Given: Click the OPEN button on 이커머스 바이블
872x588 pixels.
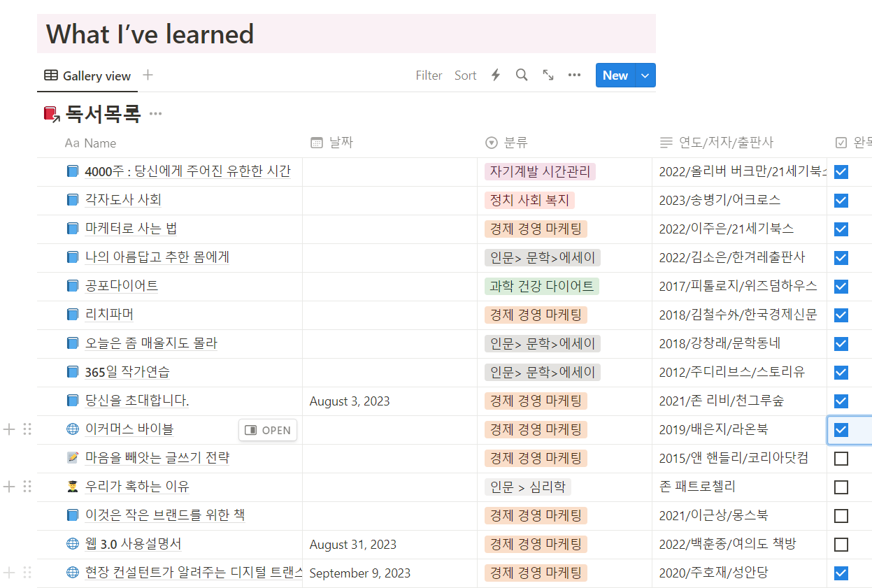Looking at the screenshot, I should pos(268,430).
